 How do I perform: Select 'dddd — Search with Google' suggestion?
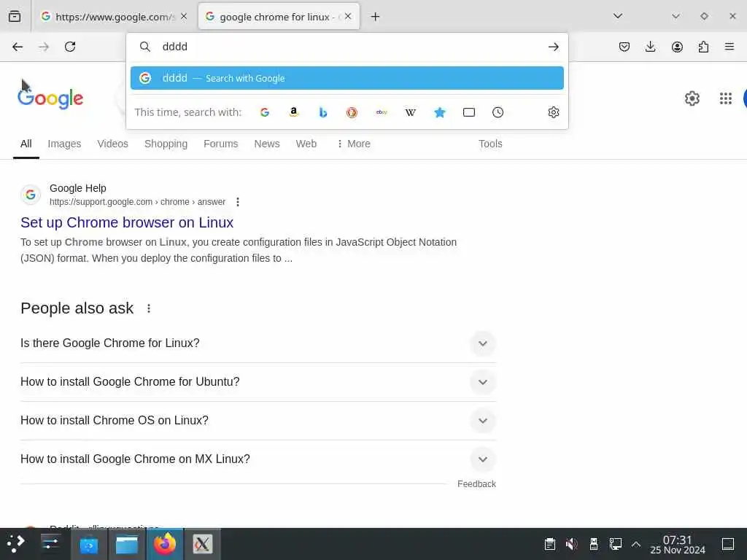(347, 78)
